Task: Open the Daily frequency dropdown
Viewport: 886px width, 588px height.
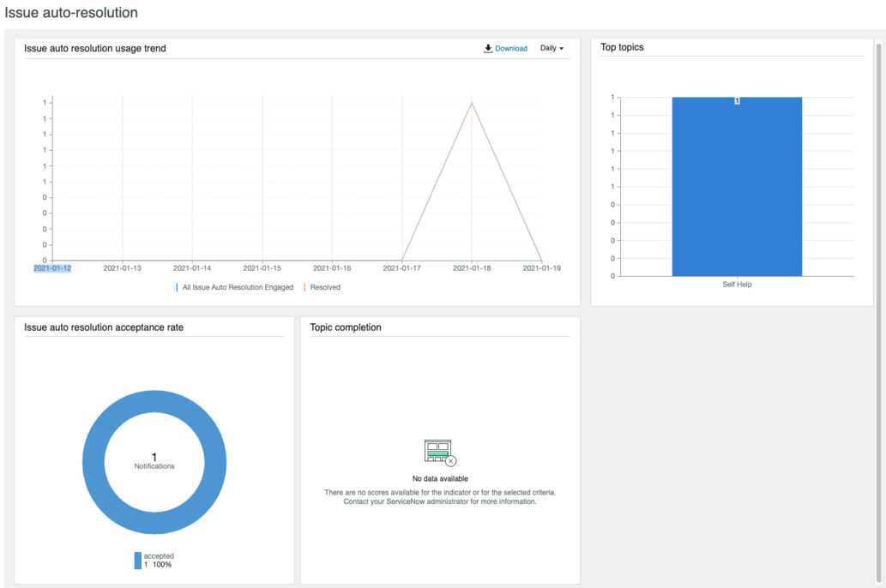Action: (551, 48)
